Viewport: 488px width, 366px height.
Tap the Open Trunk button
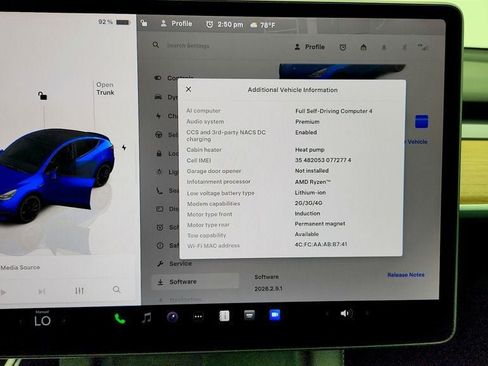click(x=105, y=89)
